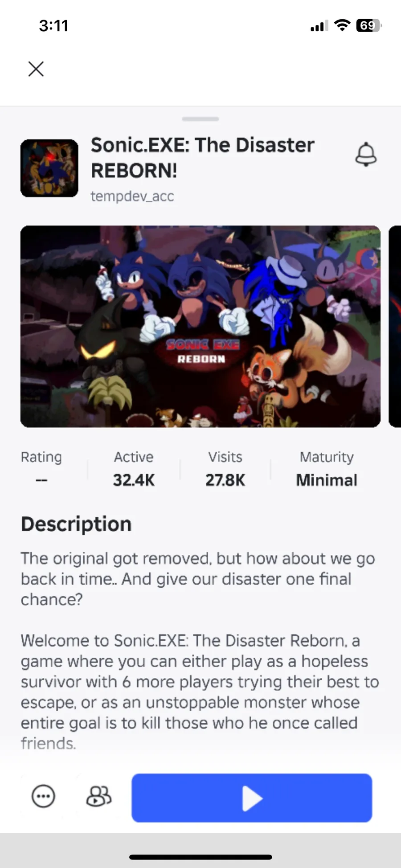Tap the Sonic EXE Reborn banner image
This screenshot has width=401, height=868.
click(200, 327)
